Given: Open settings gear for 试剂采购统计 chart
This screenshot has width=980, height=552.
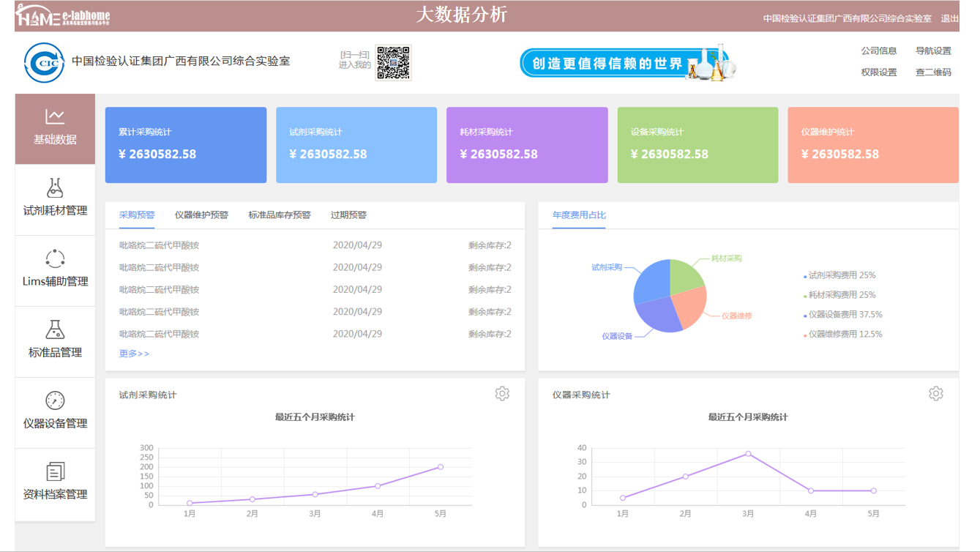Looking at the screenshot, I should coord(502,394).
